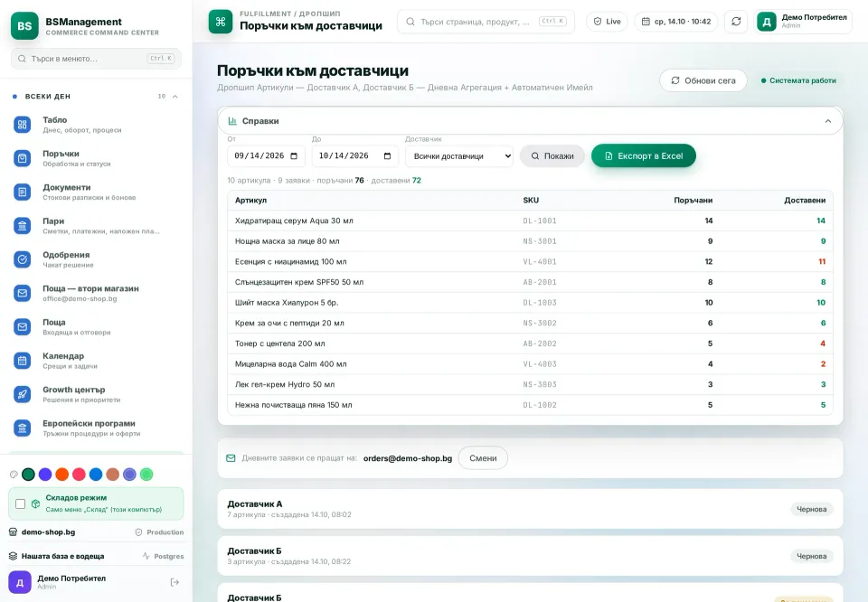Open the calendar picker of От date
This screenshot has height=602, width=868.
click(294, 156)
